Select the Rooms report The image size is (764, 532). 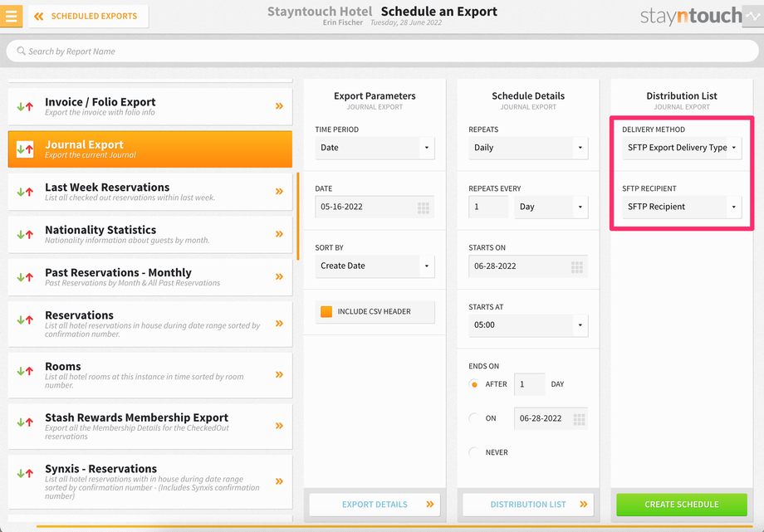[x=150, y=375]
